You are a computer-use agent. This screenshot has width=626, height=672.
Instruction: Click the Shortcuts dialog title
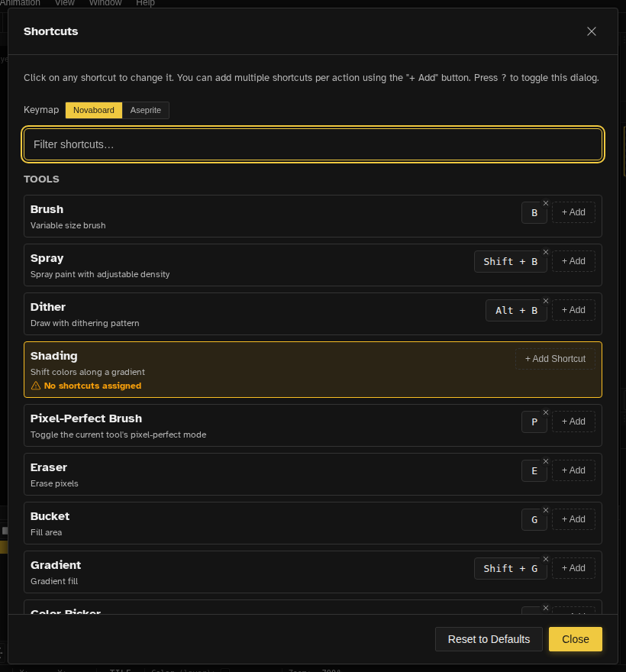(x=50, y=31)
